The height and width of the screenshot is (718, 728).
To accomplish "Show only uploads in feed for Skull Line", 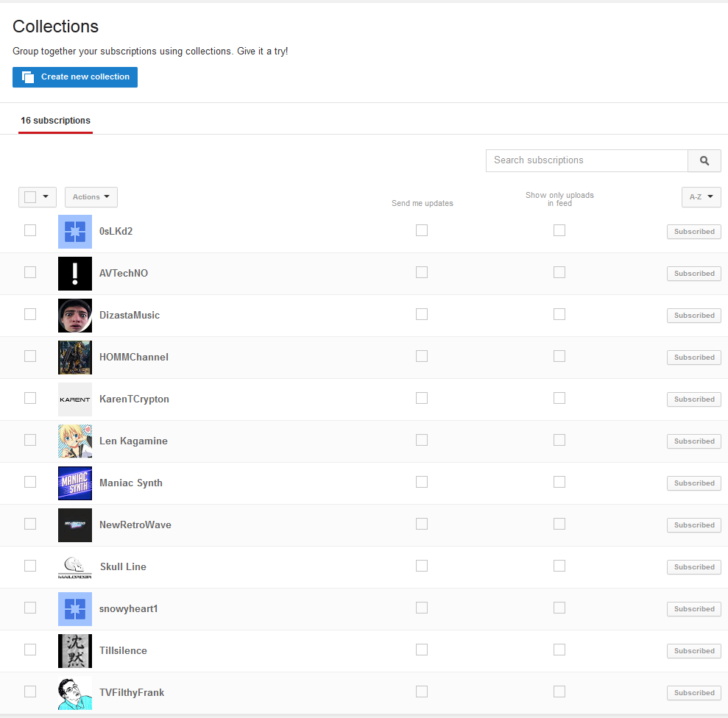I will 559,566.
